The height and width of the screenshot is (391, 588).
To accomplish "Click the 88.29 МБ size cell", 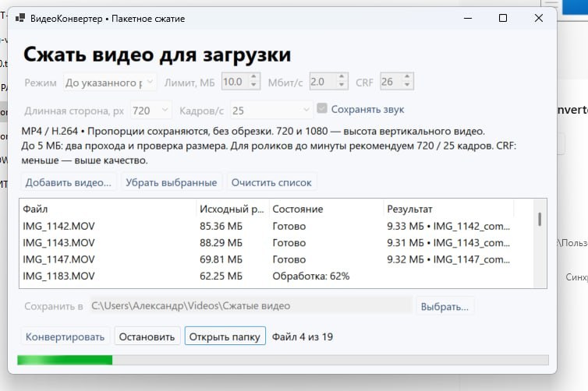I will coord(221,243).
